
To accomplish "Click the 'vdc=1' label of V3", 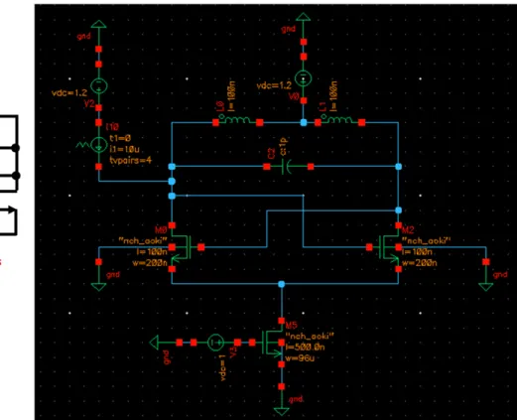I will (222, 367).
